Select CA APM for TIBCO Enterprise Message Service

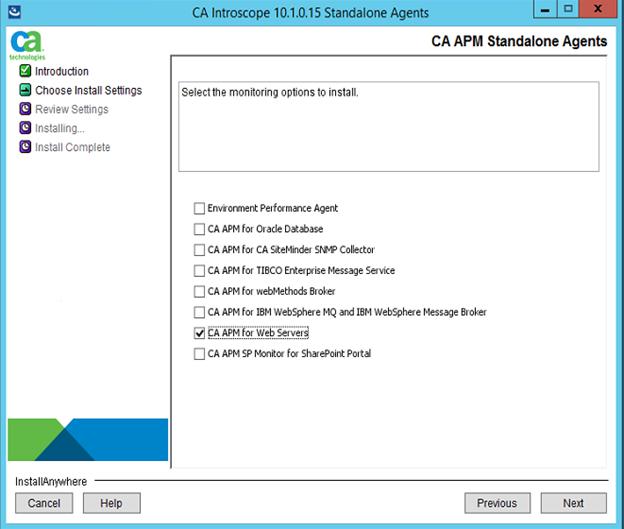199,271
